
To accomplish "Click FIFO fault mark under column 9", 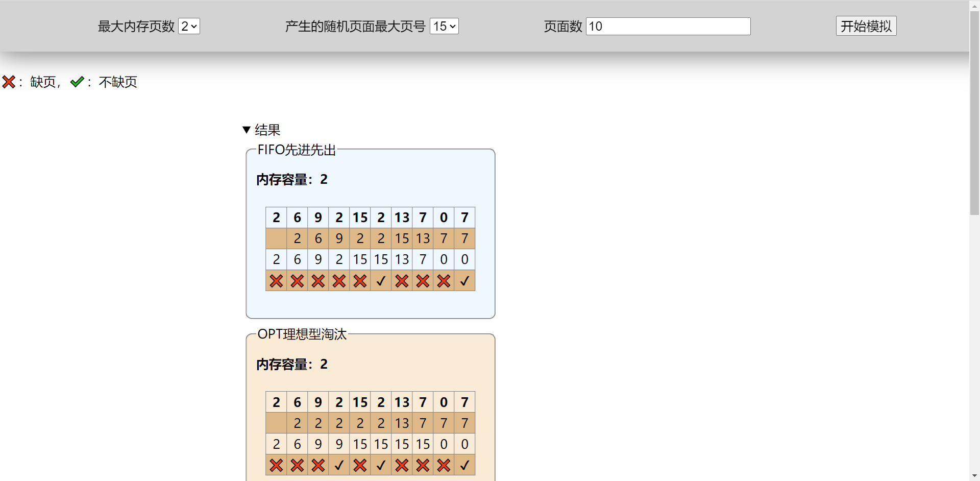I will [x=318, y=281].
